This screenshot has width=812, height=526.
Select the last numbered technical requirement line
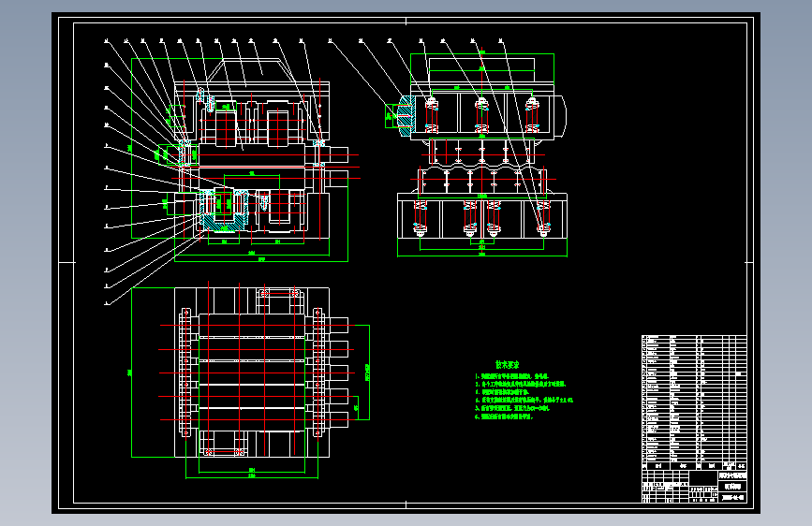(x=504, y=416)
